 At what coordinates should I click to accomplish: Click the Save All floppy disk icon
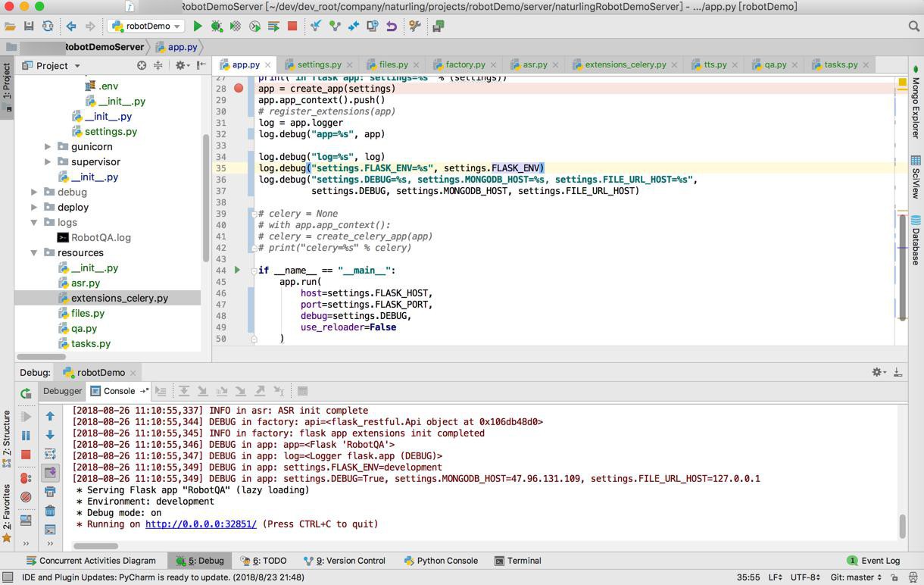(x=29, y=26)
